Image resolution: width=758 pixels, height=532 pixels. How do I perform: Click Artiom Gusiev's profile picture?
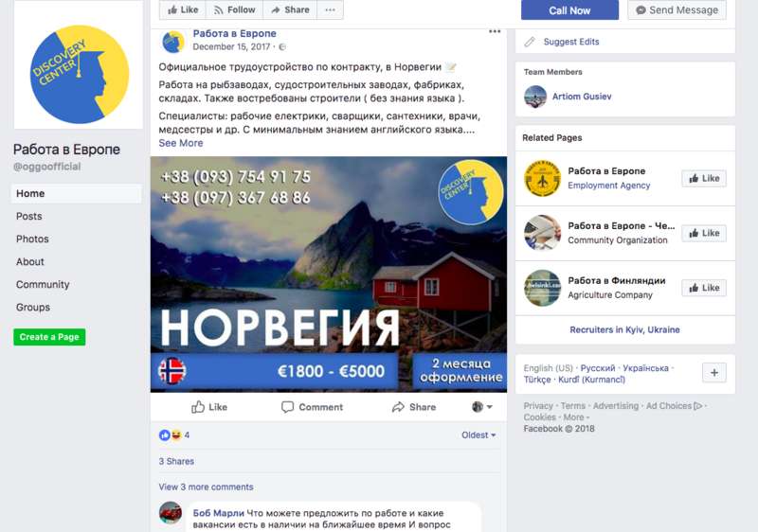[535, 97]
